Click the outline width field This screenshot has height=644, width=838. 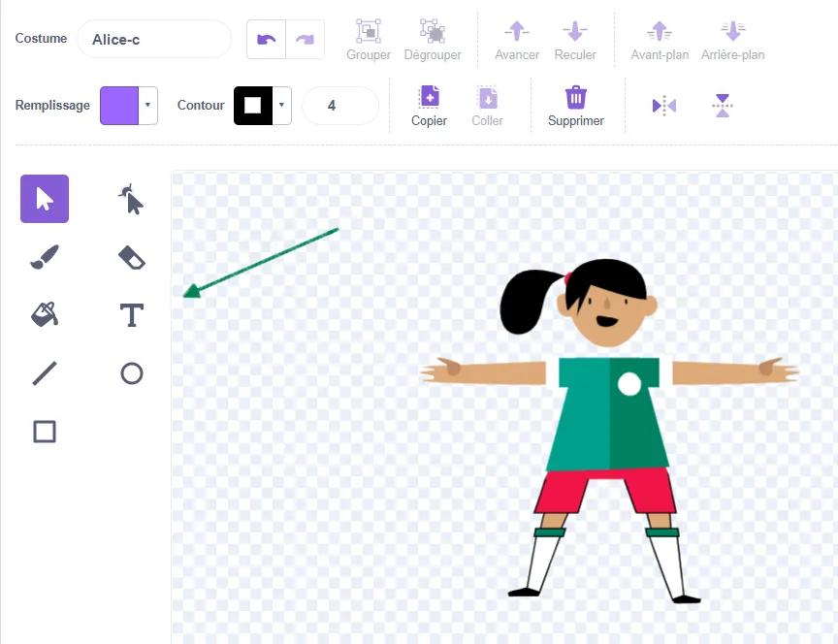click(339, 106)
